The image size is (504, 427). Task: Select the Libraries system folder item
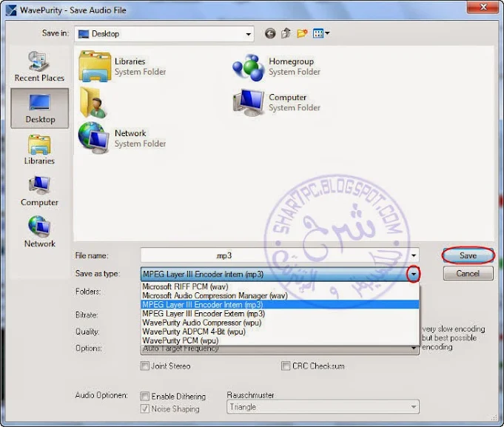(x=123, y=67)
